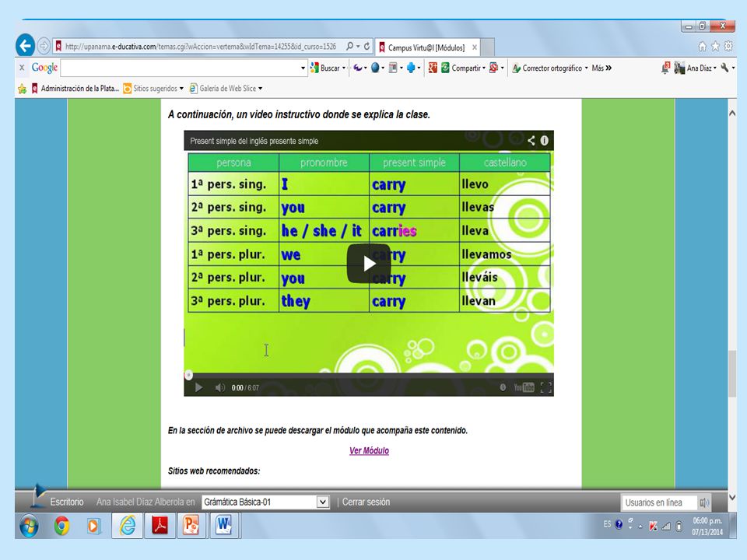This screenshot has height=560, width=747.
Task: Click the browser forward arrow
Action: point(44,46)
